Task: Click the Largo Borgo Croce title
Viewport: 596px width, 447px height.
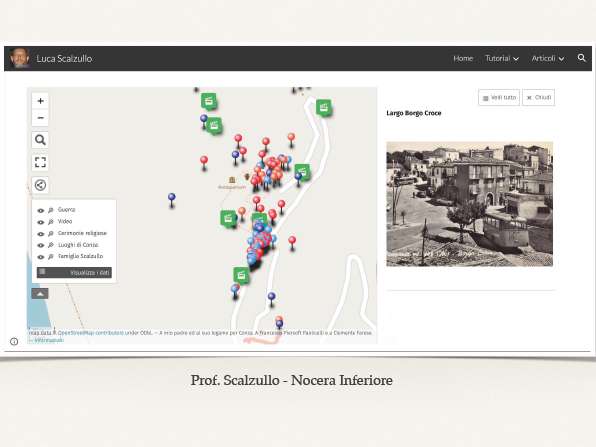Action: click(414, 113)
